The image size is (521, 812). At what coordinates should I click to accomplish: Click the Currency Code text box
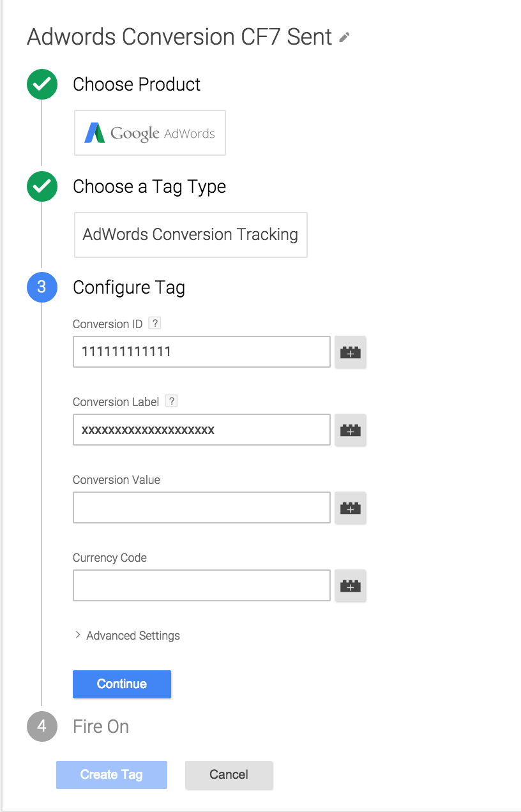202,585
